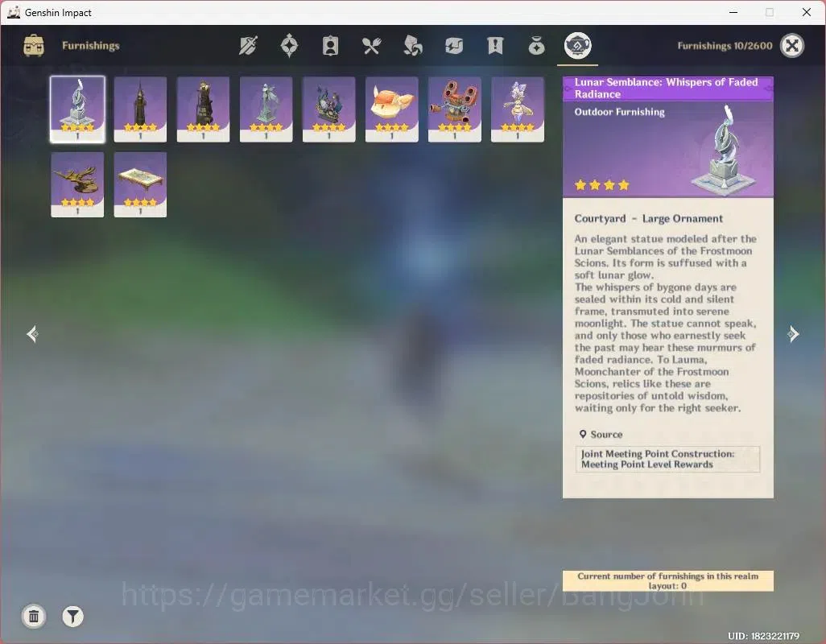
Task: Select the map table furnishing
Action: pos(140,185)
